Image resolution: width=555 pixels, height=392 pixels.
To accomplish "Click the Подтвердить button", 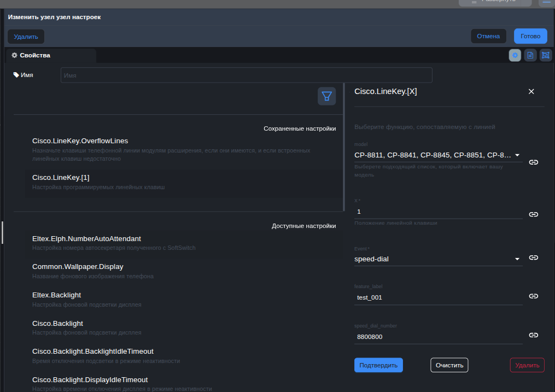I will point(378,365).
